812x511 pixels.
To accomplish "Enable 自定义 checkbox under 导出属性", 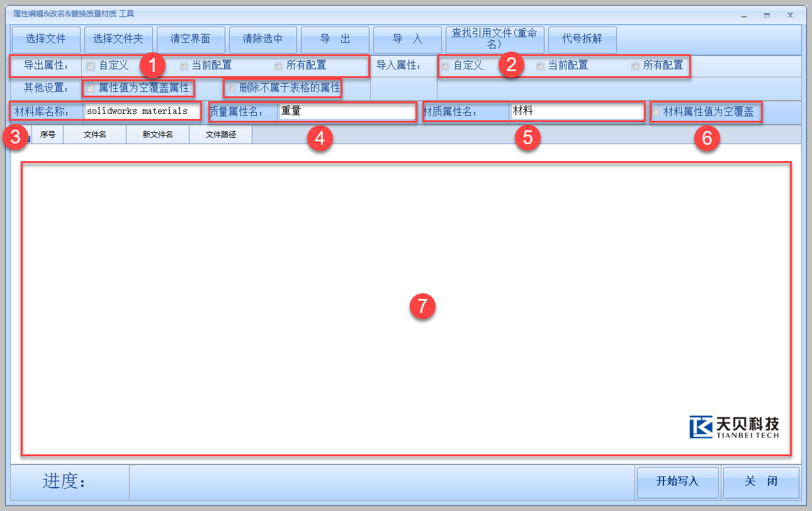I will click(x=91, y=65).
